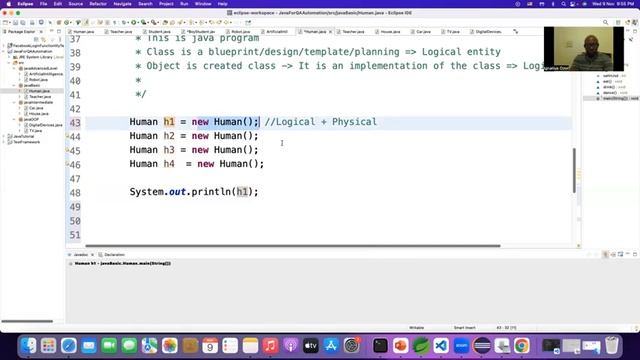Open the Navigate menu
The image size is (640, 360).
click(x=122, y=4)
